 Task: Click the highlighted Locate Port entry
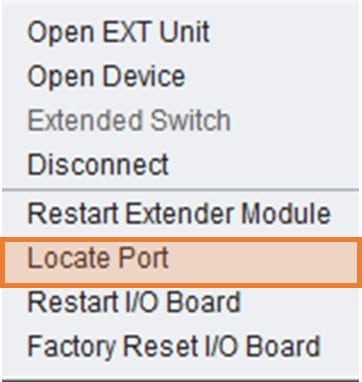point(181,262)
